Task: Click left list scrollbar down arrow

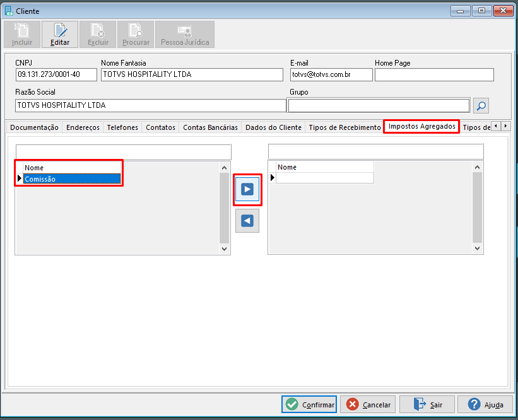Action: 225,249
